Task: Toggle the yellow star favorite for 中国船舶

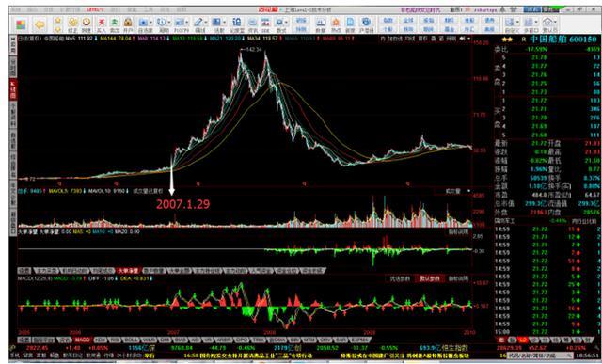Action: pyautogui.click(x=507, y=40)
